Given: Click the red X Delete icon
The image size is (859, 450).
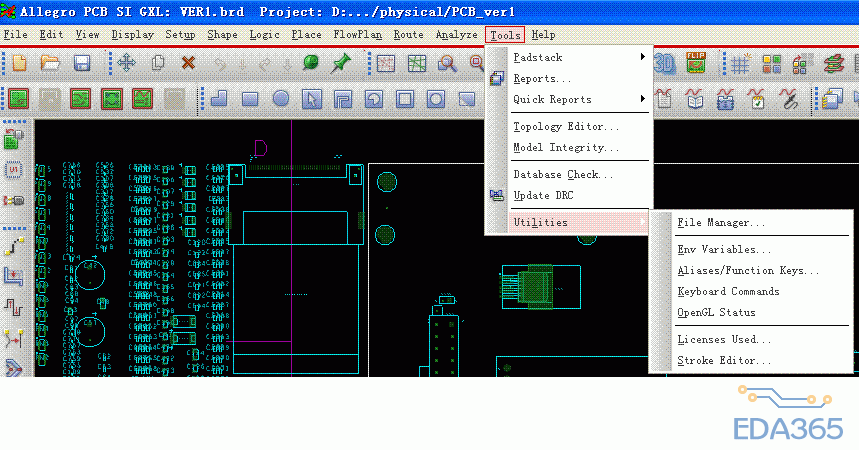Looking at the screenshot, I should [188, 63].
